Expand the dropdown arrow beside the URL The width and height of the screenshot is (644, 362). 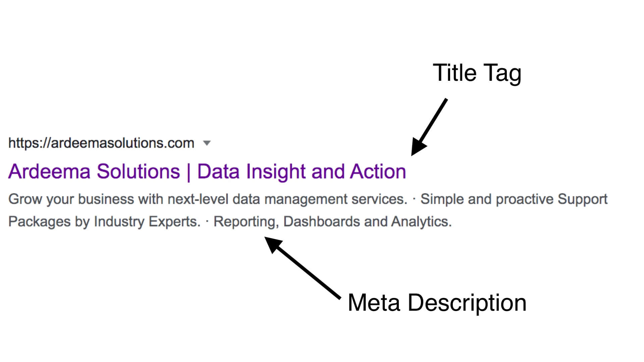pos(207,143)
